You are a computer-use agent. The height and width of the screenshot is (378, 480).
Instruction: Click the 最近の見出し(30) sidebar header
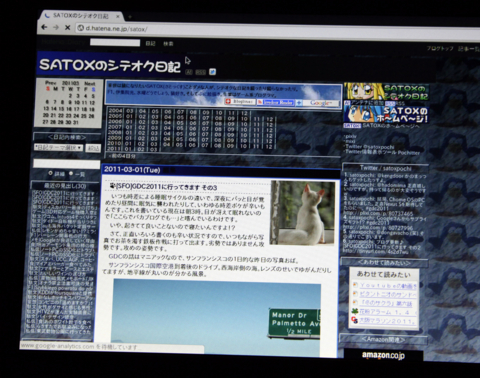click(x=65, y=186)
